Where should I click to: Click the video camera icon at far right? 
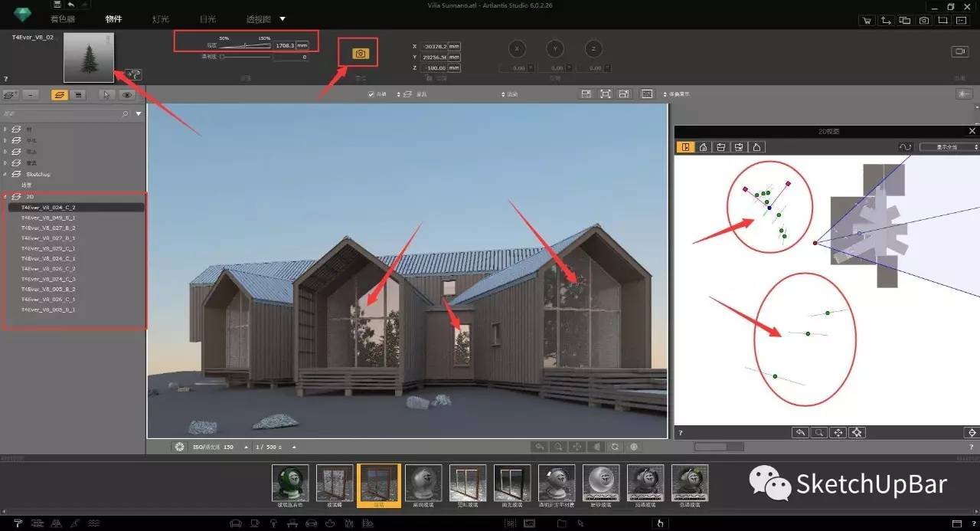(959, 51)
